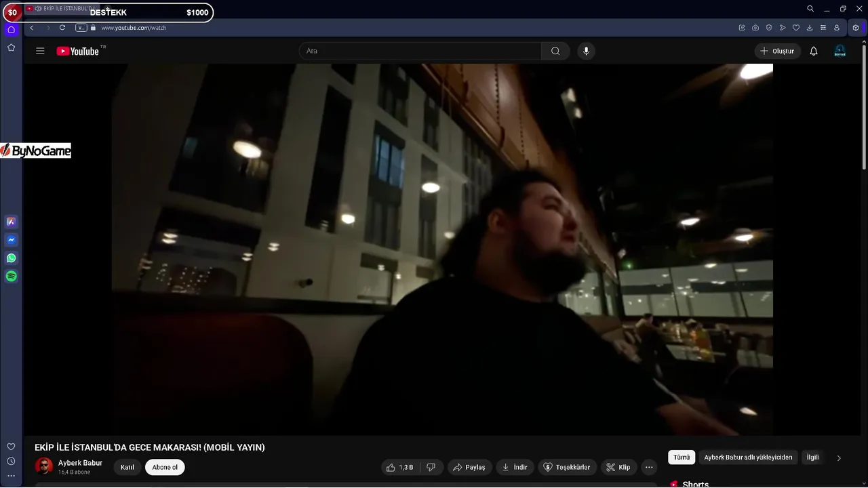
Task: Open YouTube notifications bell
Action: 814,51
